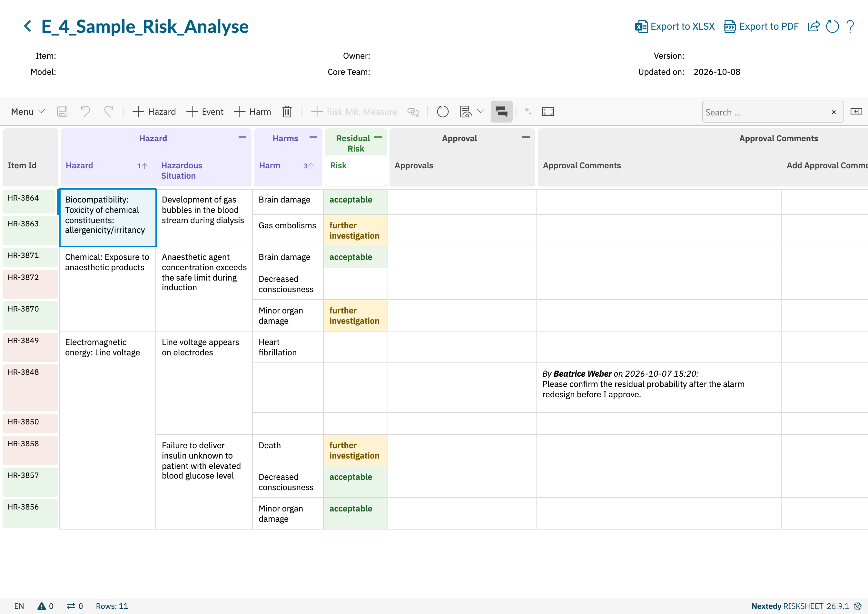Expand the views dropdown arrow

point(480,112)
